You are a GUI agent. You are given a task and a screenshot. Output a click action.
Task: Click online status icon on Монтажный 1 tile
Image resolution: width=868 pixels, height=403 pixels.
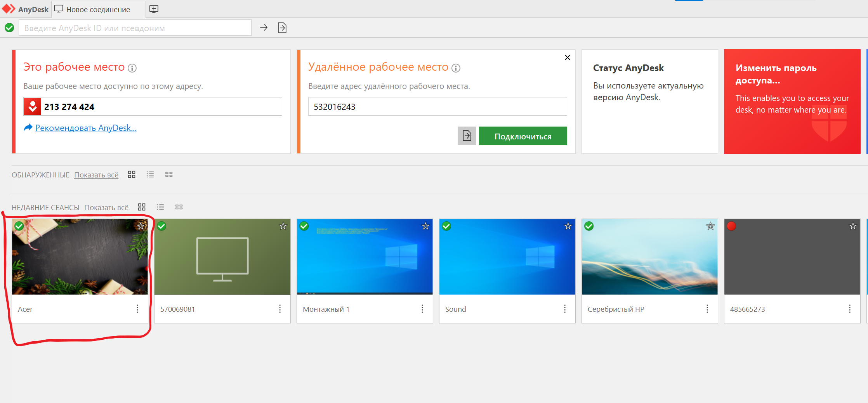pyautogui.click(x=304, y=226)
